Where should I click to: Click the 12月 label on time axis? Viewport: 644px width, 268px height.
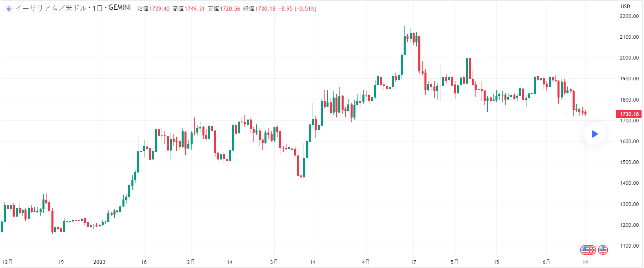[7, 262]
